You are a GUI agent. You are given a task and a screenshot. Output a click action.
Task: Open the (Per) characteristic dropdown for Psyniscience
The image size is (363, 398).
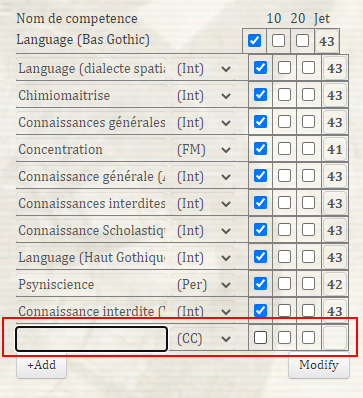(203, 285)
